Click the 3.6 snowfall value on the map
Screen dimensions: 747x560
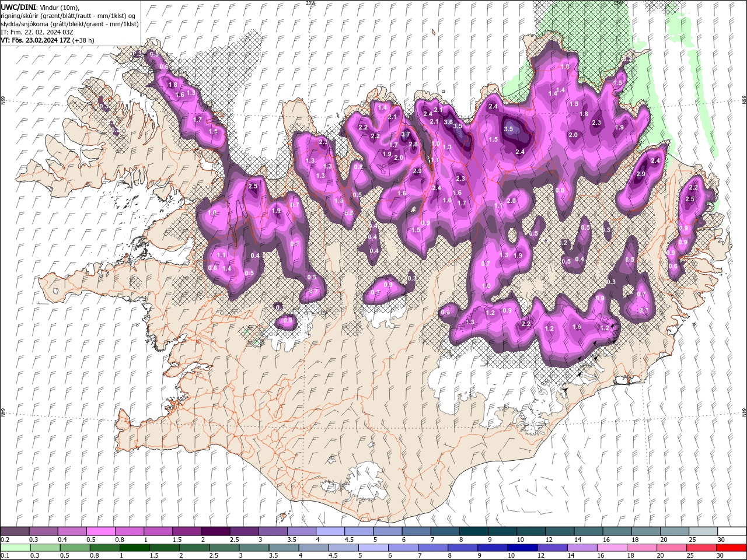click(x=448, y=122)
